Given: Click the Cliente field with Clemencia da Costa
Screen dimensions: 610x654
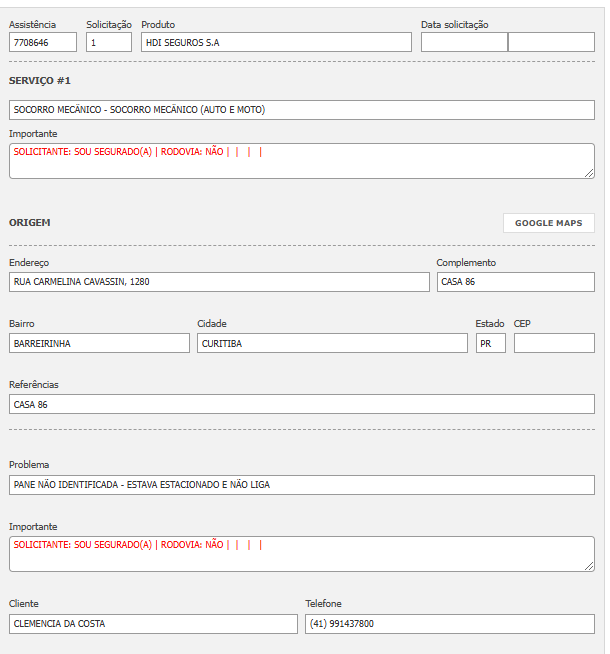Looking at the screenshot, I should (153, 624).
